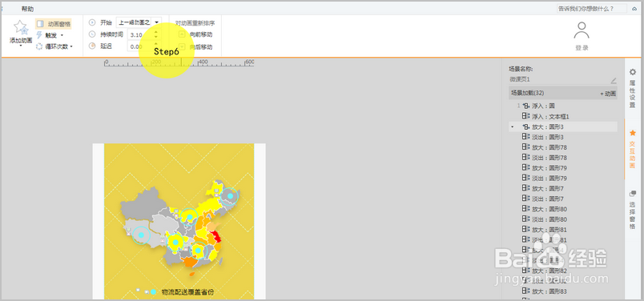Click the icon beside 淡出：图形3
The height and width of the screenshot is (301, 644).
(x=525, y=137)
